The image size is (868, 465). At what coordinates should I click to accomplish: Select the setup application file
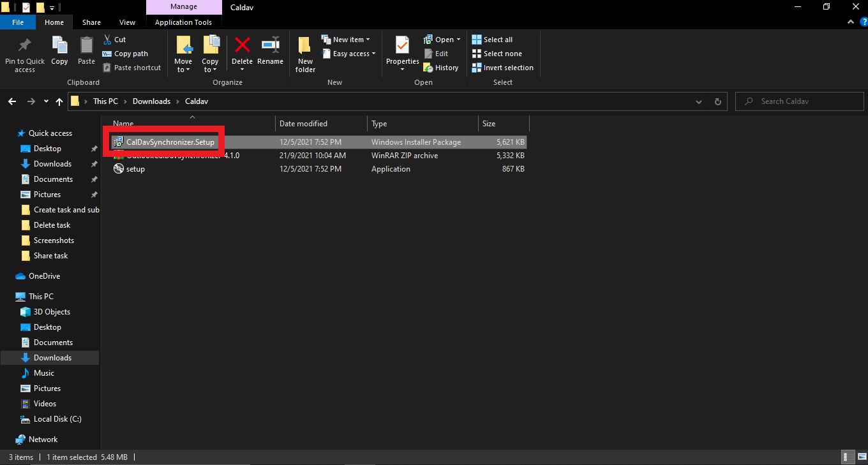[135, 169]
